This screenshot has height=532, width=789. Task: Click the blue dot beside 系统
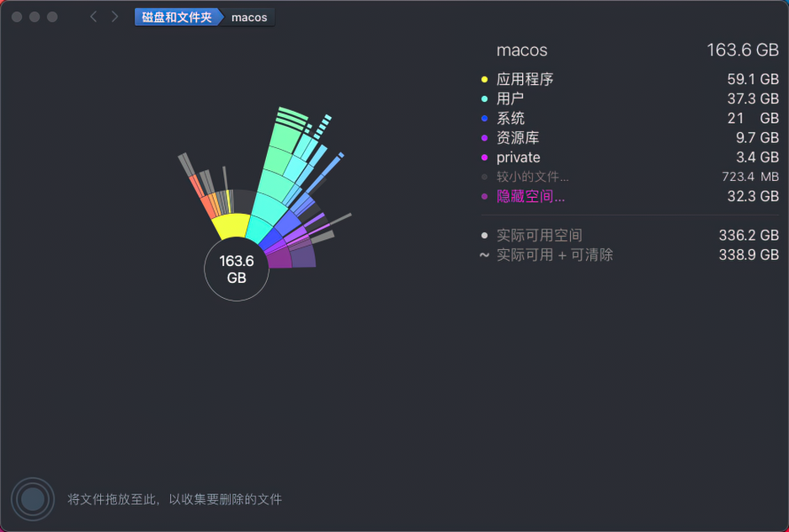pos(484,119)
